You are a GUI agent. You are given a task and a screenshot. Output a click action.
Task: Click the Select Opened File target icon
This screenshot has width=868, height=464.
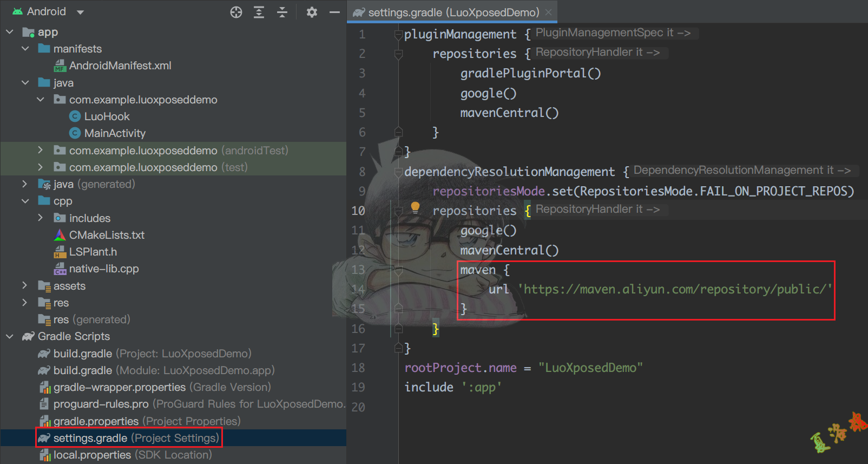tap(236, 12)
